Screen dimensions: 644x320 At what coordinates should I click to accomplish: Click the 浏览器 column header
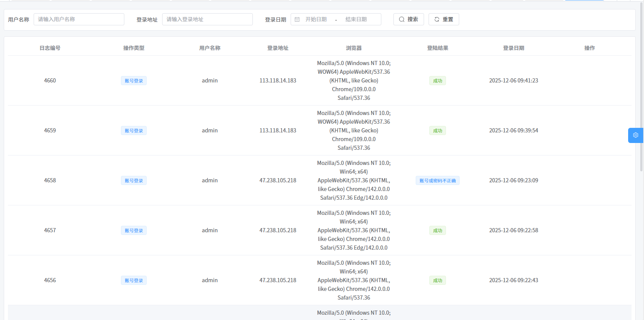point(354,48)
